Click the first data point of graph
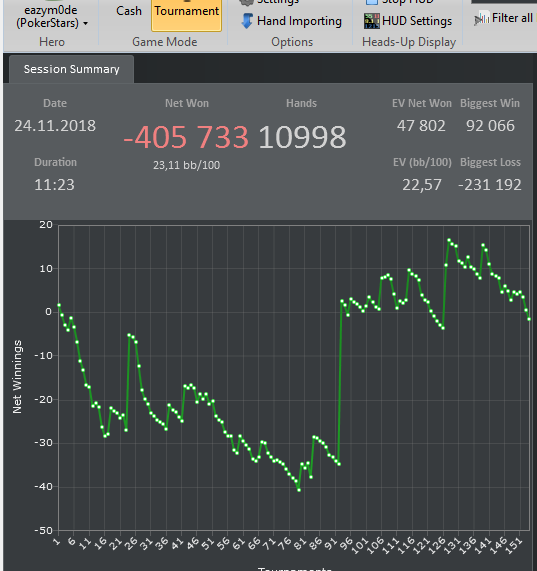 (x=59, y=305)
